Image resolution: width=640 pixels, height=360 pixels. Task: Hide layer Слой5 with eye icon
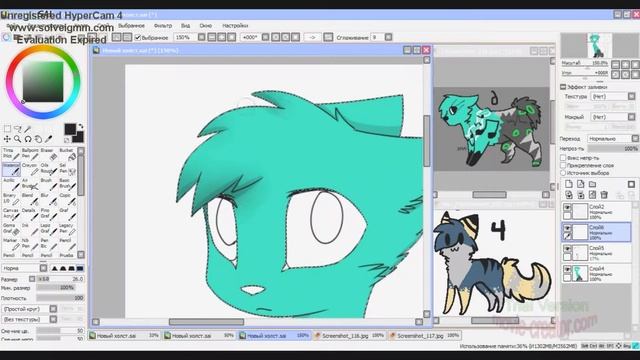(x=567, y=248)
